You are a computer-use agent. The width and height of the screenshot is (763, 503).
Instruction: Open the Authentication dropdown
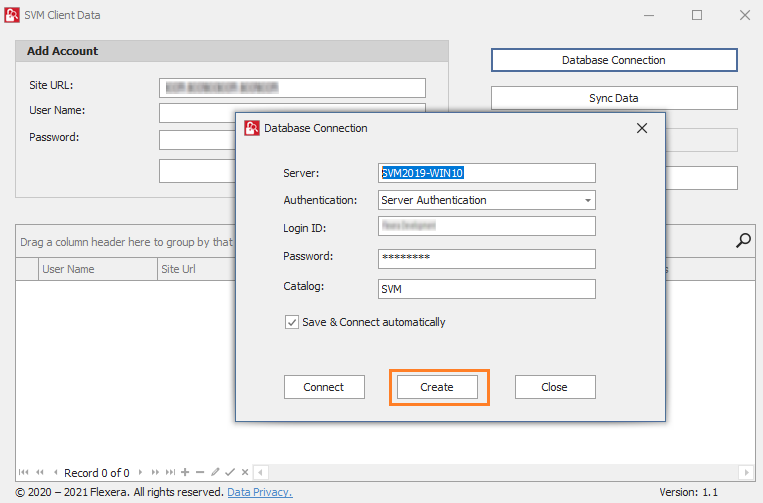588,200
